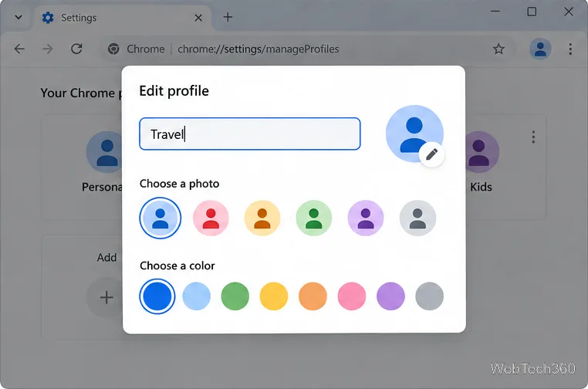588x389 pixels.
Task: Select the green avatar photo
Action: point(314,218)
